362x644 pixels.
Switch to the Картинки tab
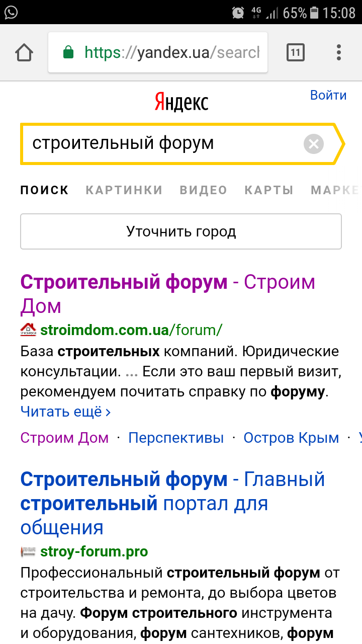[x=124, y=190]
